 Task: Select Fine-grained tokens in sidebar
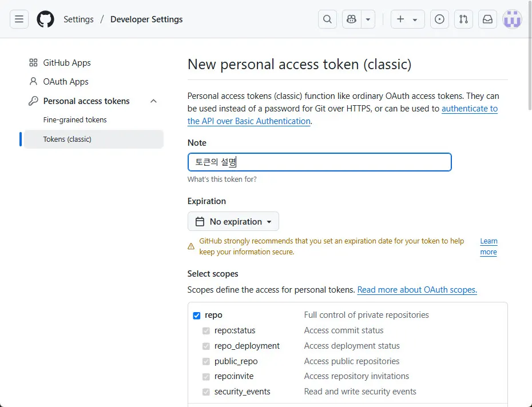coord(75,120)
